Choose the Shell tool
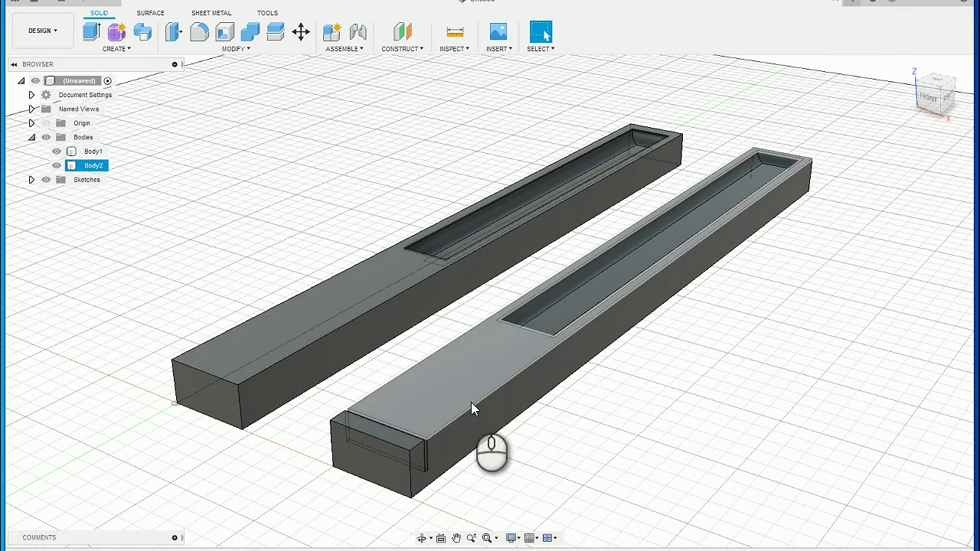Image resolution: width=980 pixels, height=551 pixels. point(224,31)
